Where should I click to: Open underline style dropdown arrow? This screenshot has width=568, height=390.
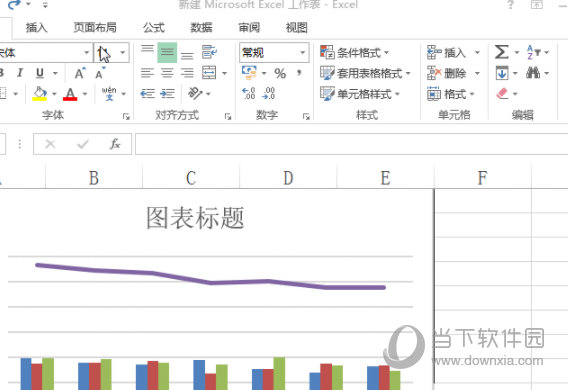pos(55,74)
